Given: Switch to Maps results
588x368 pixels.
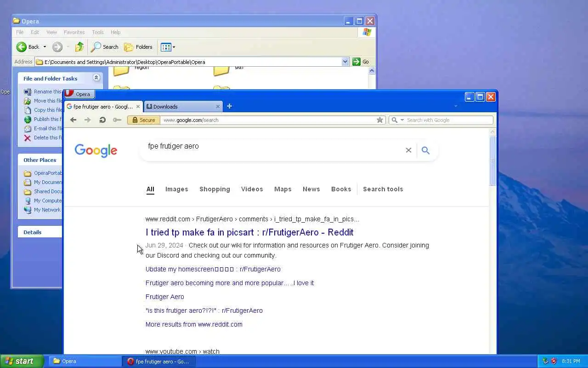Looking at the screenshot, I should (x=283, y=189).
